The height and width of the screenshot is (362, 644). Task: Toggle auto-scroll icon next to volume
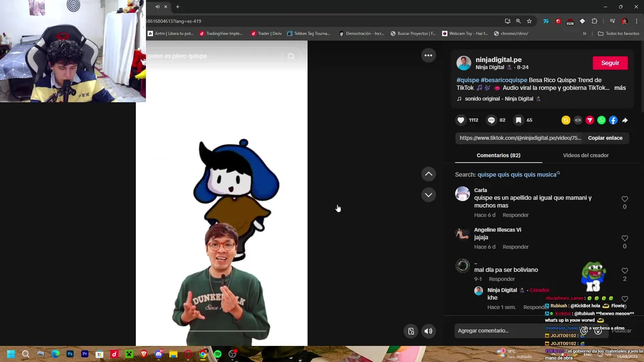point(411,331)
